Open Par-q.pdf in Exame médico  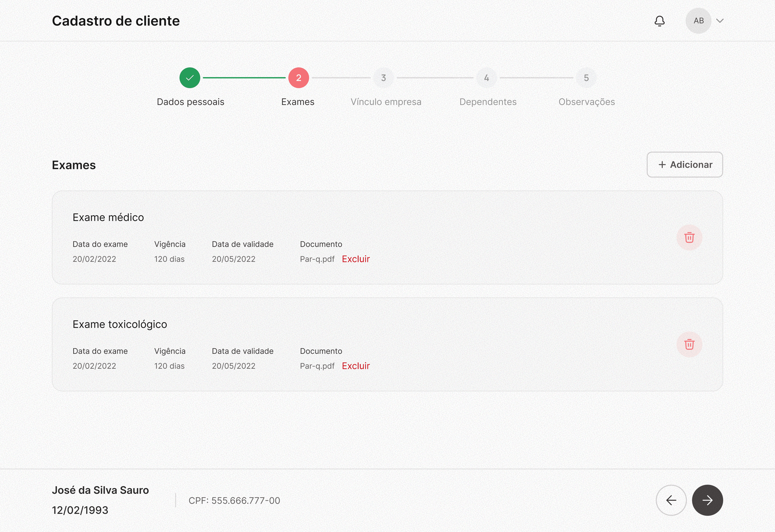(x=317, y=259)
